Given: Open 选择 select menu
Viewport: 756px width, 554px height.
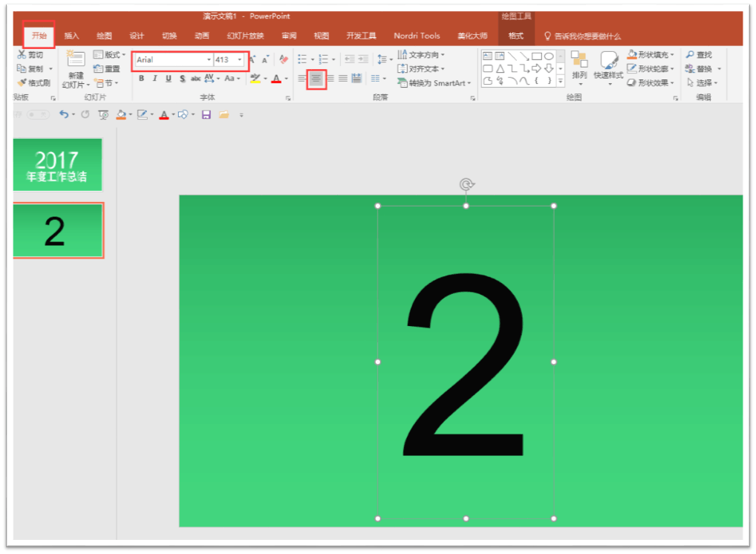Looking at the screenshot, I should [702, 83].
